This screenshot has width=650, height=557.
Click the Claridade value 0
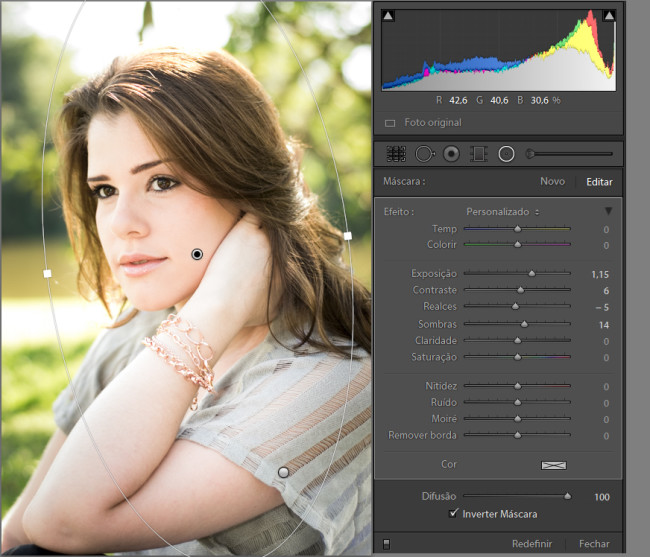click(606, 341)
